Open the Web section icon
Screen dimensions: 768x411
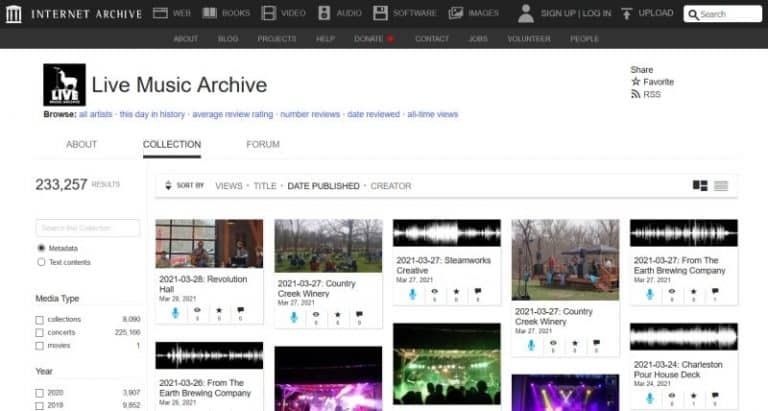(x=160, y=13)
